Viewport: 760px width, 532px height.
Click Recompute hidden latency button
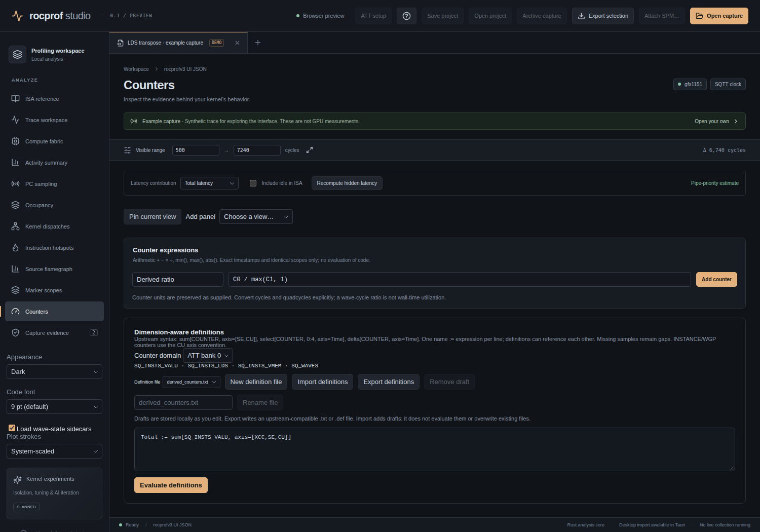347,183
